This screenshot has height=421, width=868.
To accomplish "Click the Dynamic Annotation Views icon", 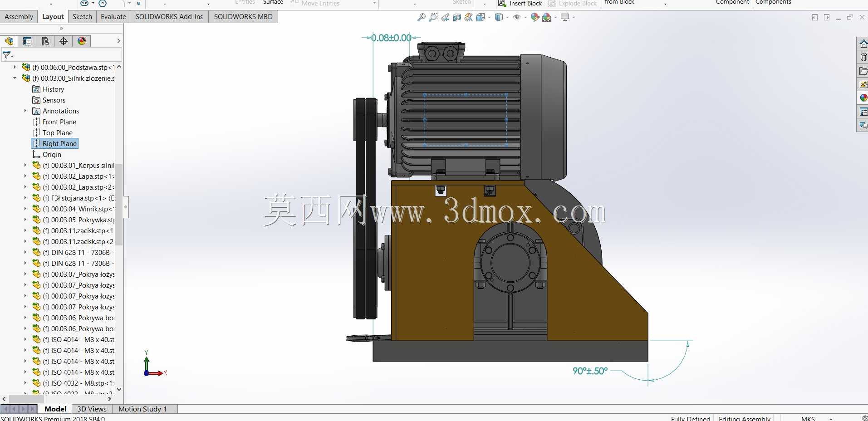I will (469, 17).
